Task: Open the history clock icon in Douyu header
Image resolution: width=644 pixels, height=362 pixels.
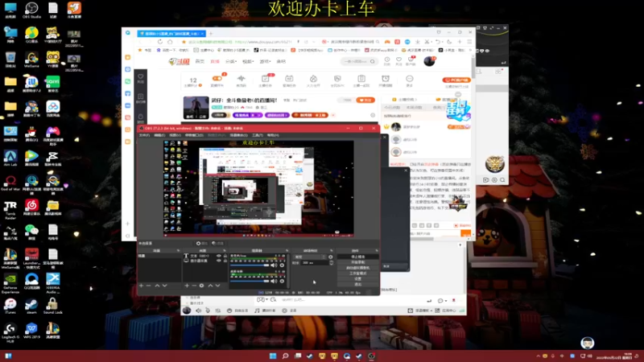Action: pyautogui.click(x=387, y=60)
